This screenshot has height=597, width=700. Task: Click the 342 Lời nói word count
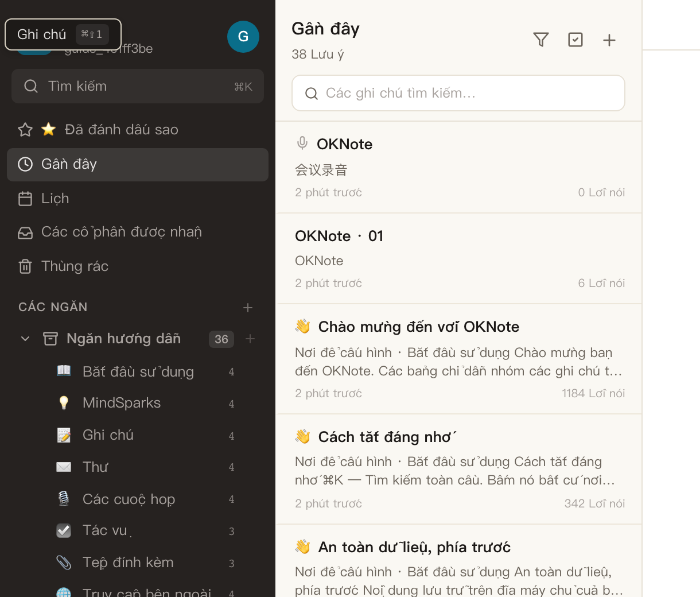[x=594, y=503]
